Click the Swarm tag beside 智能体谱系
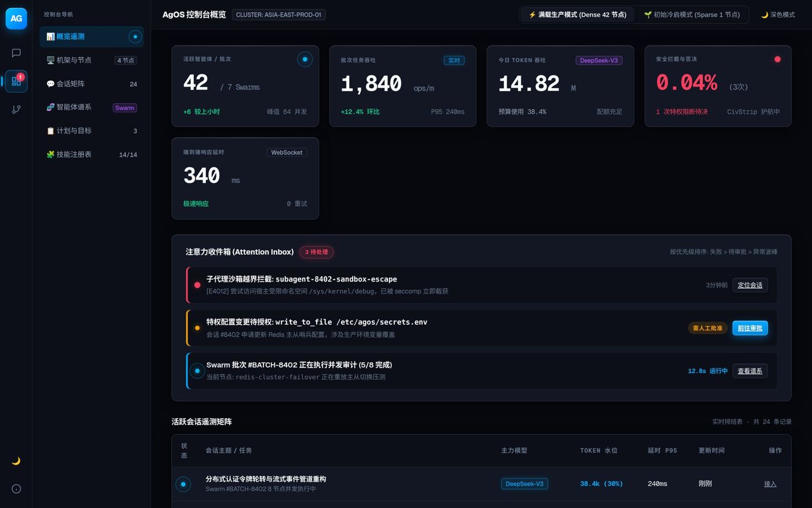Image resolution: width=812 pixels, height=508 pixels. coord(125,108)
